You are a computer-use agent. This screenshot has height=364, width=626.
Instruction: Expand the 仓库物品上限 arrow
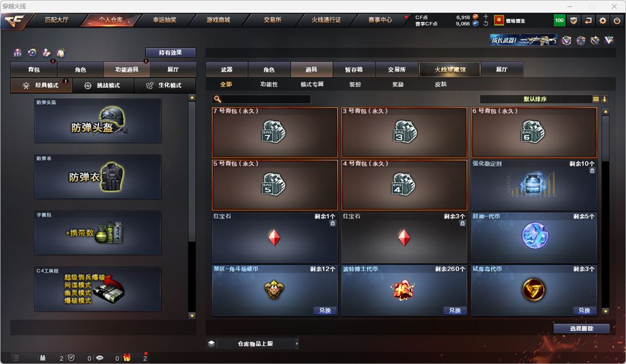pyautogui.click(x=297, y=344)
